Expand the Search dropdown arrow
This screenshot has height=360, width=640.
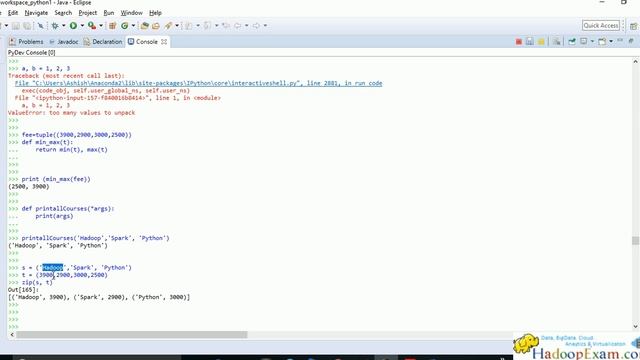177,26
